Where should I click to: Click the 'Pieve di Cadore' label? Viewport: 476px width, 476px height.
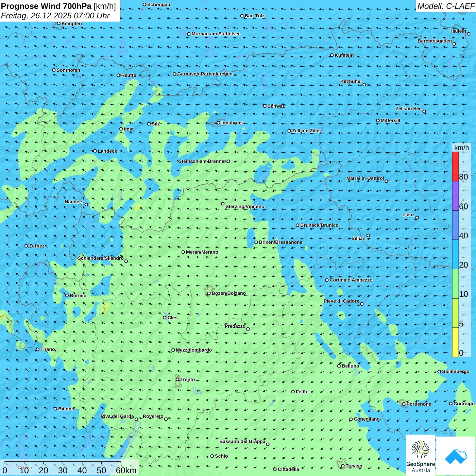(341, 301)
